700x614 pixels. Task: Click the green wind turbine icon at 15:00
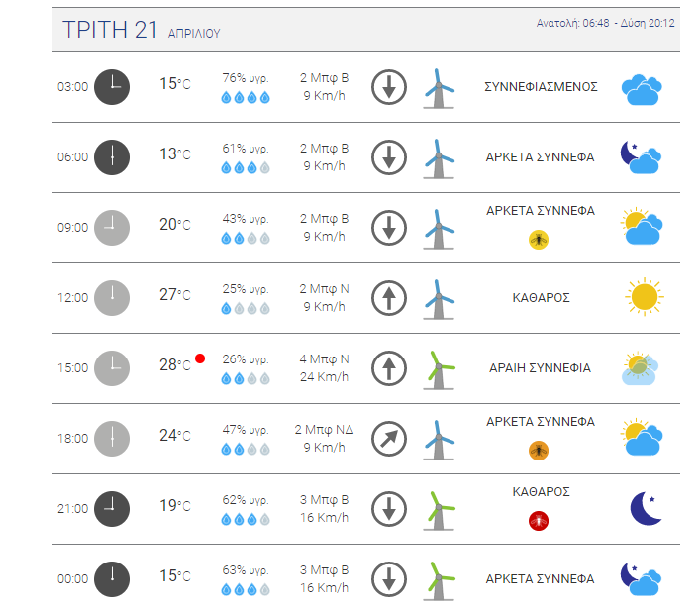click(x=439, y=369)
